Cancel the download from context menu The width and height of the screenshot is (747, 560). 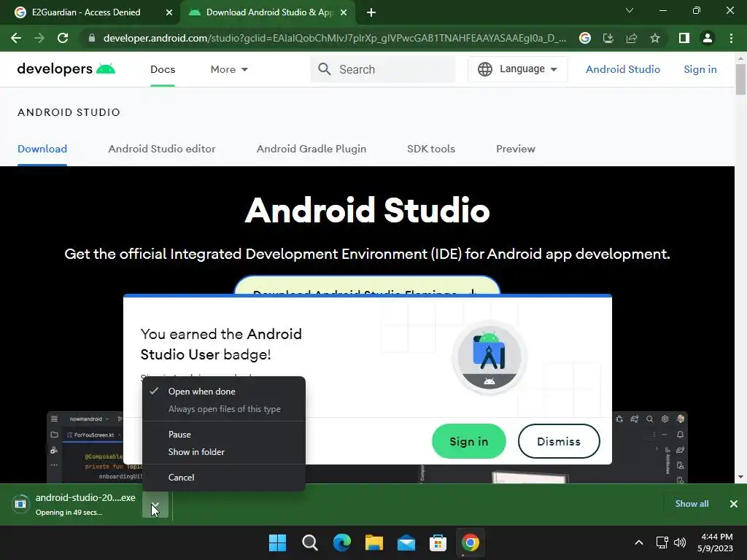[223, 477]
